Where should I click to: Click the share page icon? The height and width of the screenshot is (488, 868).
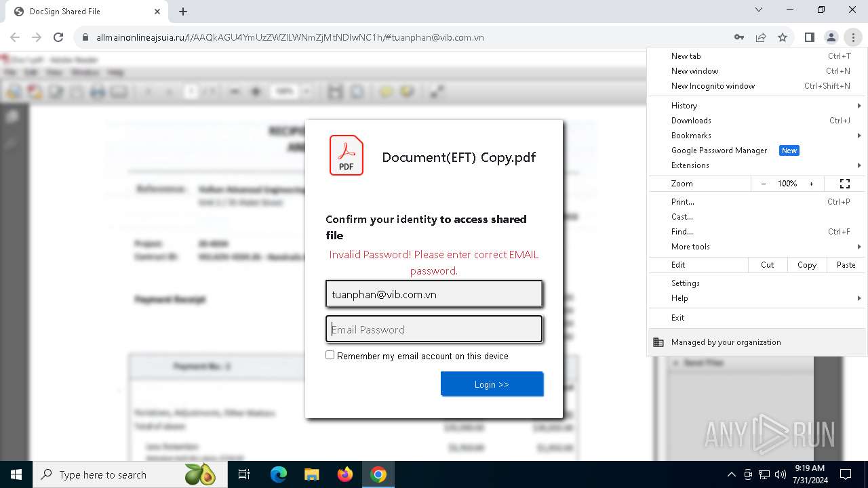[x=761, y=37]
